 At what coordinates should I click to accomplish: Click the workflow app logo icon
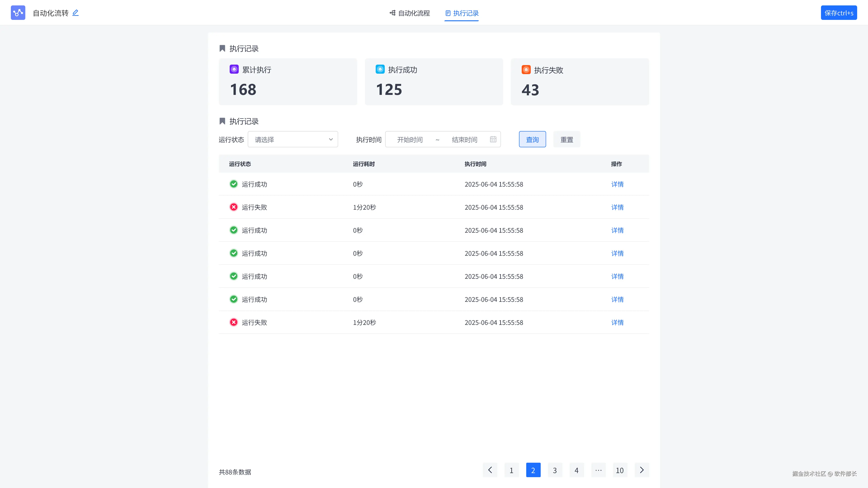click(x=18, y=13)
